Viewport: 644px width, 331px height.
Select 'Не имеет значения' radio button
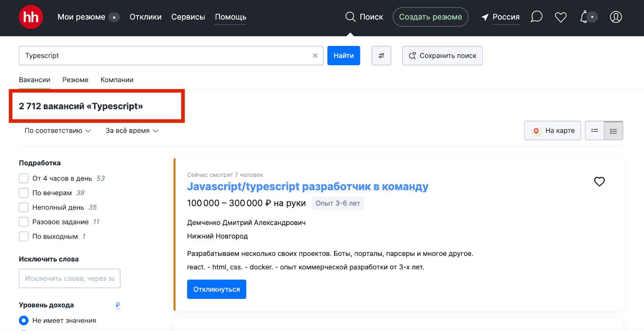tap(24, 321)
